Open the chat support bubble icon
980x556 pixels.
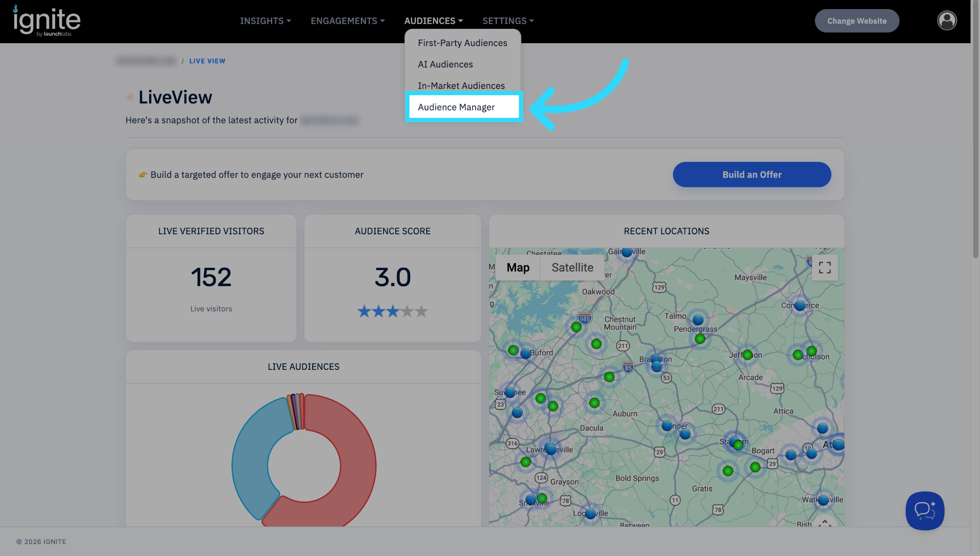[924, 510]
